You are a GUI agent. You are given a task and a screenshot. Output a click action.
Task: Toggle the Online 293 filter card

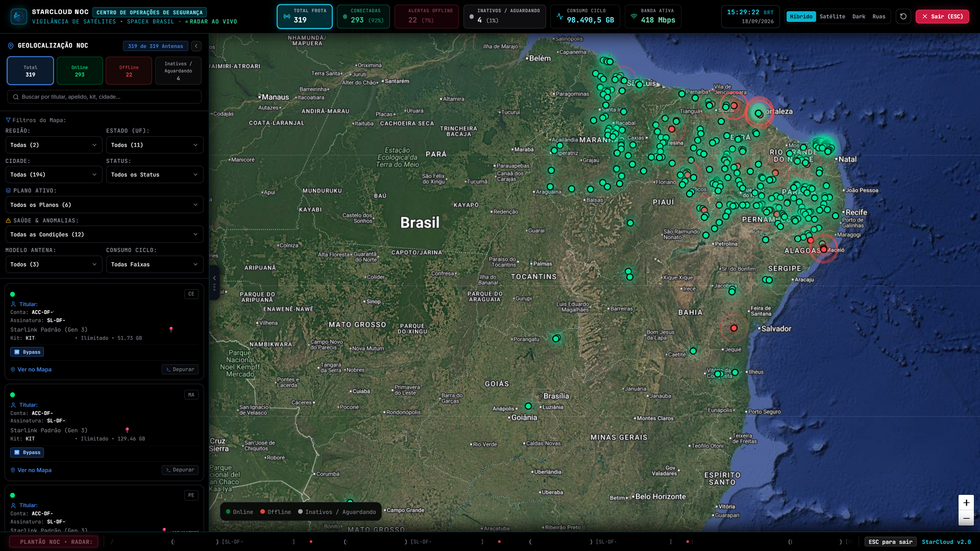coord(80,71)
